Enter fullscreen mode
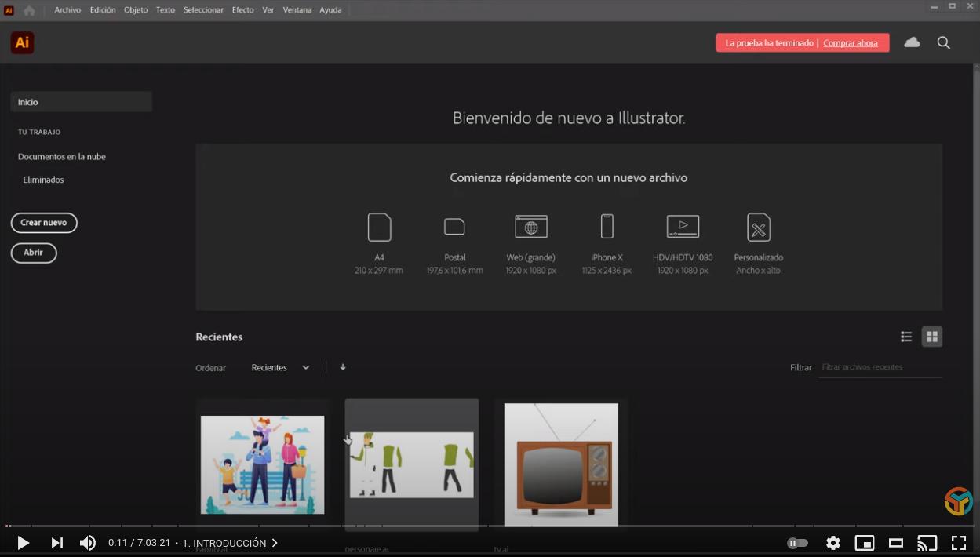The width and height of the screenshot is (980, 557). point(959,543)
